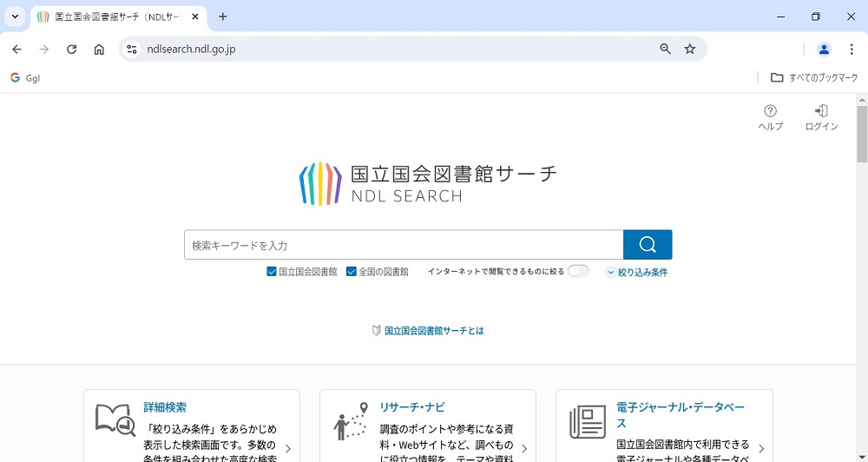Select the 国立国会図書館サーチ browser tab
868x462 pixels.
(x=118, y=16)
